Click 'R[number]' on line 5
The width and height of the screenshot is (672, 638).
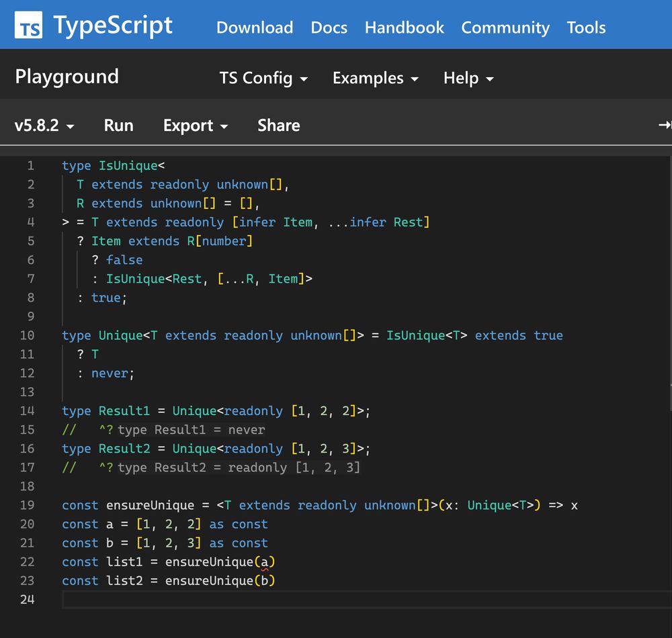(220, 240)
